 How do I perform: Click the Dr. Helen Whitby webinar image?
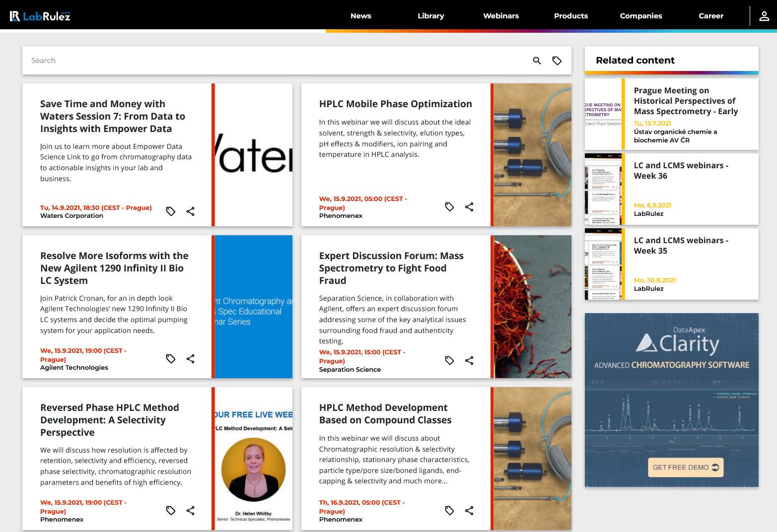pyautogui.click(x=254, y=459)
